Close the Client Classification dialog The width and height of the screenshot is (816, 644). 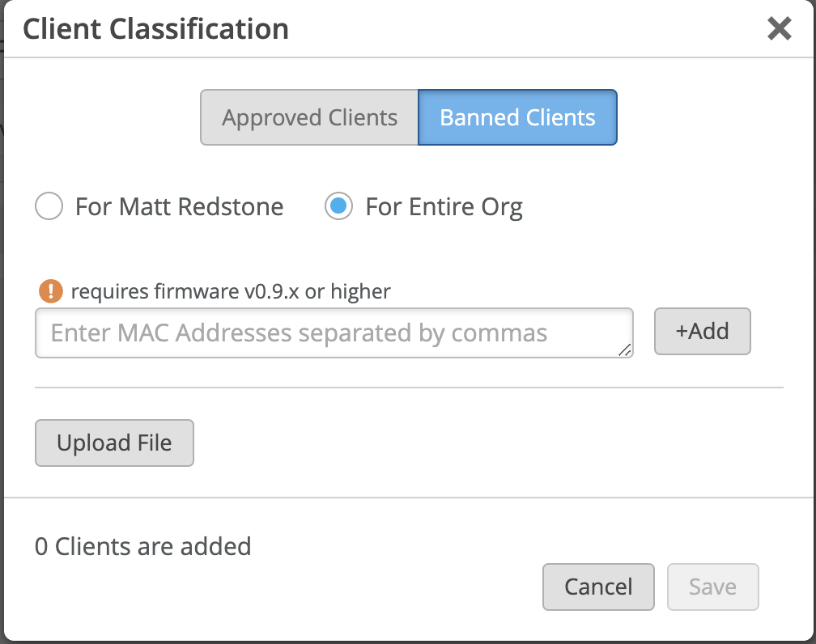tap(779, 29)
